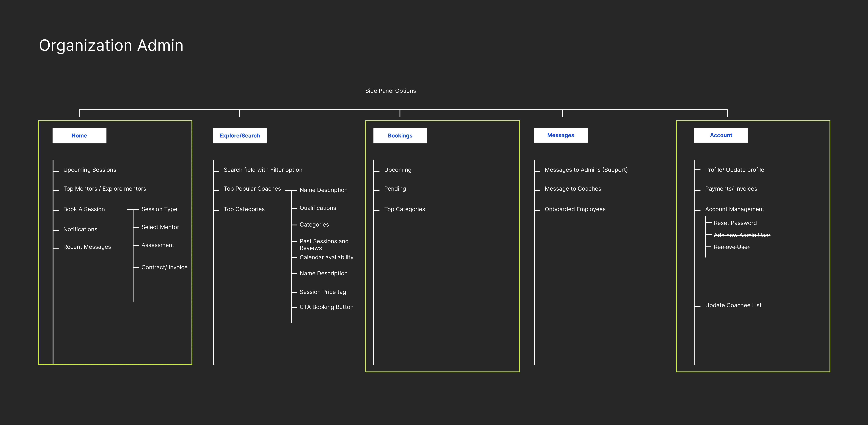
Task: Click Upcoming under Bookings
Action: [398, 170]
